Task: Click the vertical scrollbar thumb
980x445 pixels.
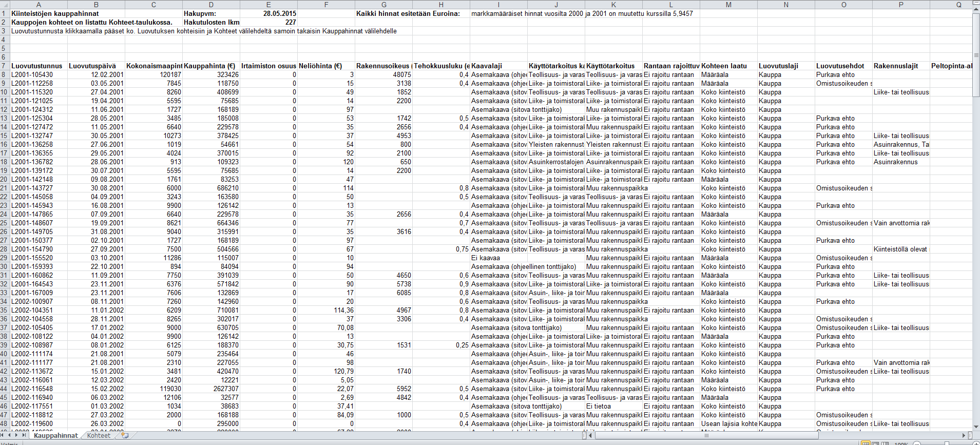Action: [976, 55]
